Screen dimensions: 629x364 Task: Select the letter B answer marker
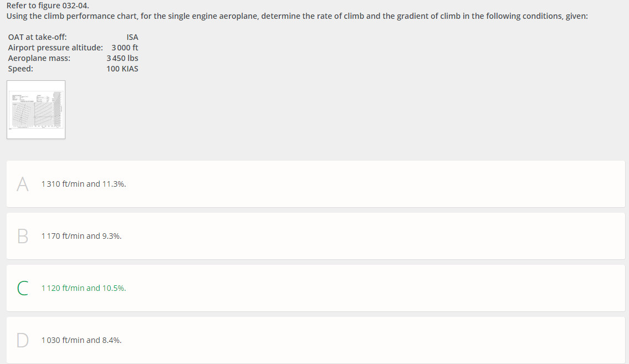pos(23,236)
